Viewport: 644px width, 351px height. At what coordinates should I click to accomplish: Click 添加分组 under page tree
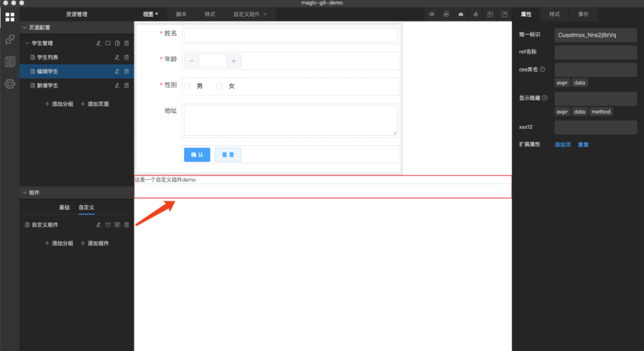click(x=59, y=104)
